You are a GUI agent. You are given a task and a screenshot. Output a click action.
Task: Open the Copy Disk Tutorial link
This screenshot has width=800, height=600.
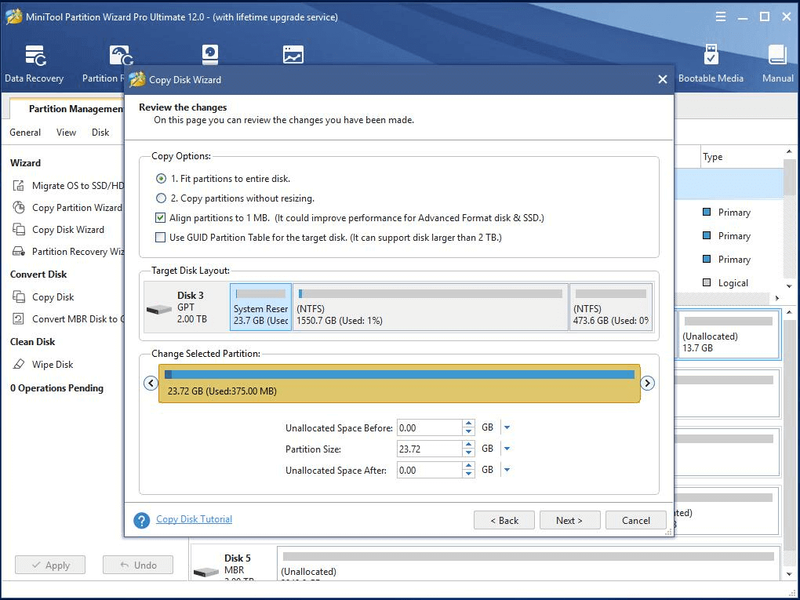point(194,519)
